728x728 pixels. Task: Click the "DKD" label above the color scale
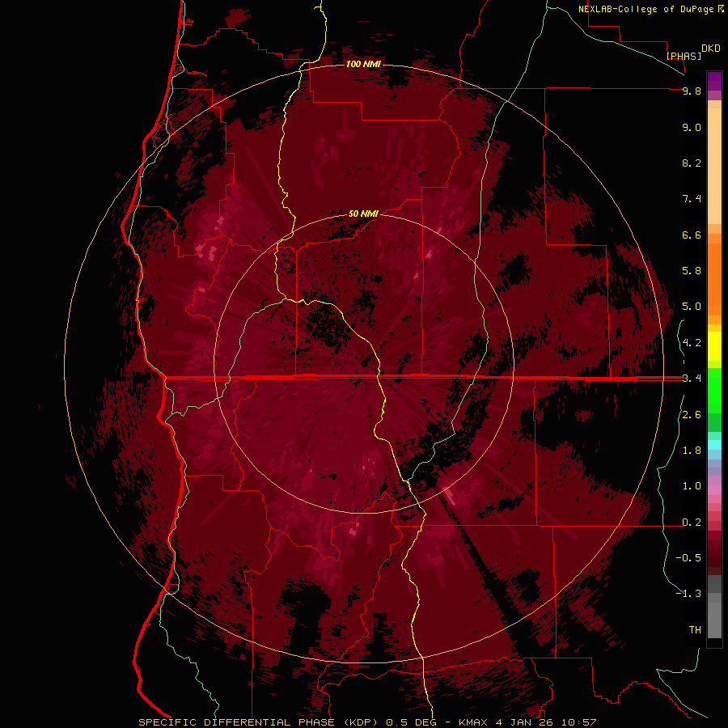coord(711,49)
